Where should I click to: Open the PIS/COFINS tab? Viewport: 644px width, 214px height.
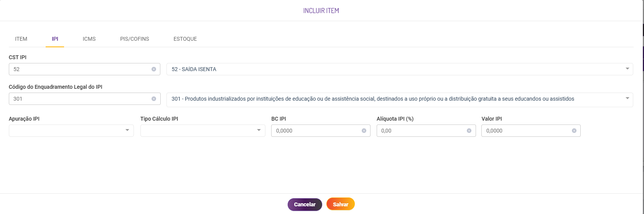135,39
